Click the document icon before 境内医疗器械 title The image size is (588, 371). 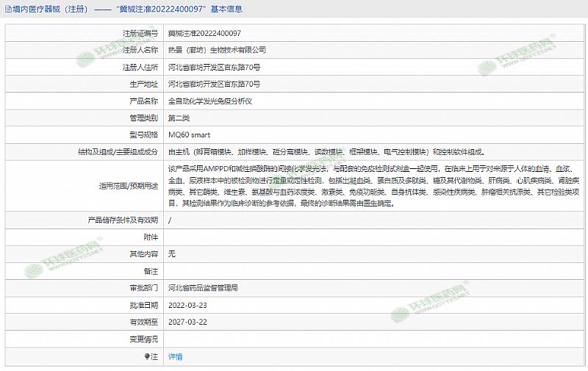[x=7, y=10]
